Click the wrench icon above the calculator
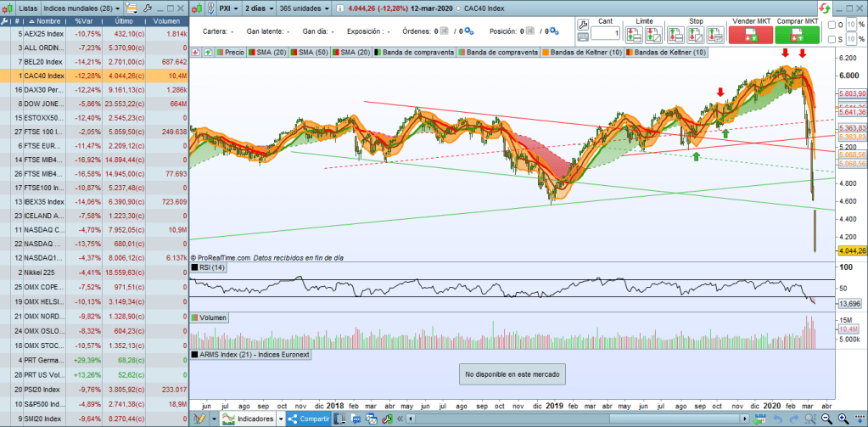This screenshot has width=868, height=427. click(x=583, y=23)
